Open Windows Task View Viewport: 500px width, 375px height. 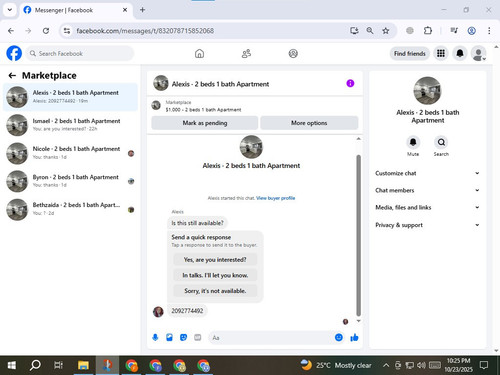point(59,365)
